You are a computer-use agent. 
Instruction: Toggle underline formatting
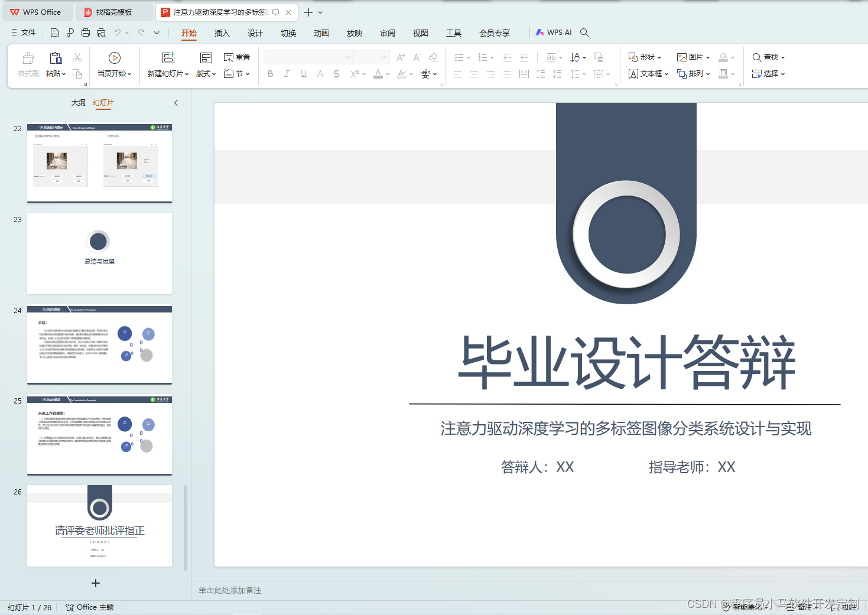coord(303,73)
